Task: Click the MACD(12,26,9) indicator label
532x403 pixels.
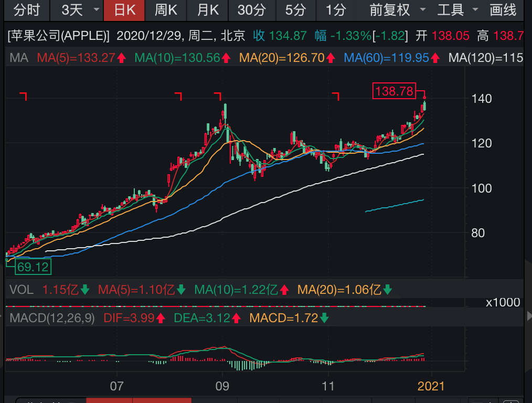Action: point(52,318)
